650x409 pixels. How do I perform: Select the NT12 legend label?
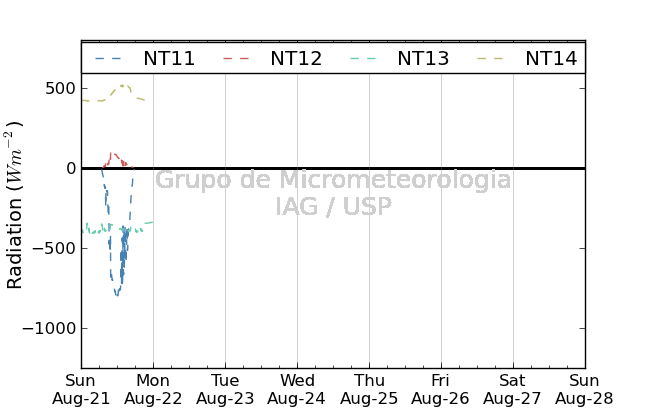296,58
